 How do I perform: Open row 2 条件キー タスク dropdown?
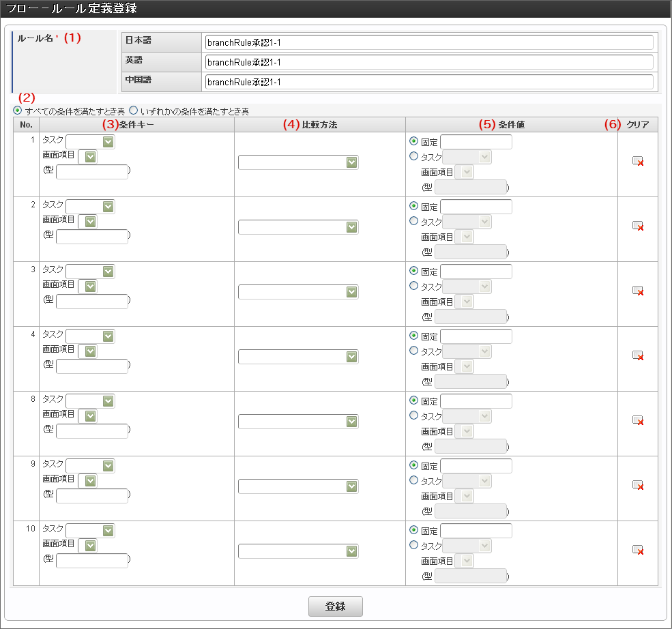click(x=90, y=207)
